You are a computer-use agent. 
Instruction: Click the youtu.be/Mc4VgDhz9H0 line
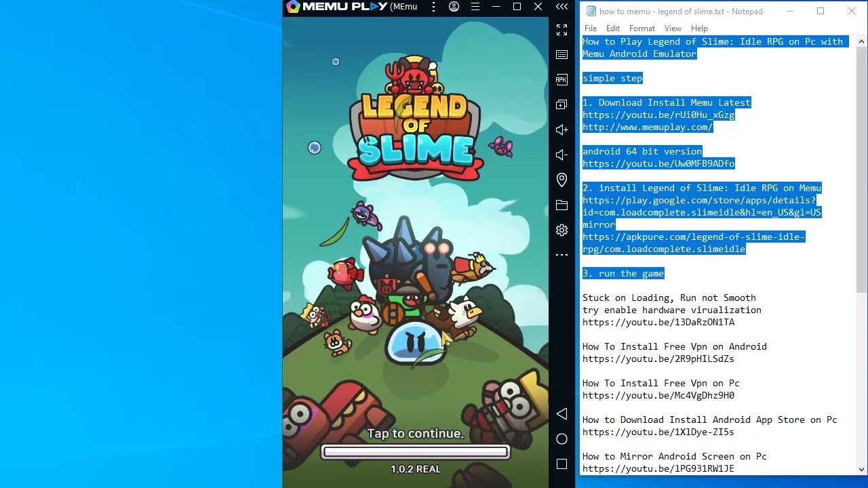pos(658,395)
